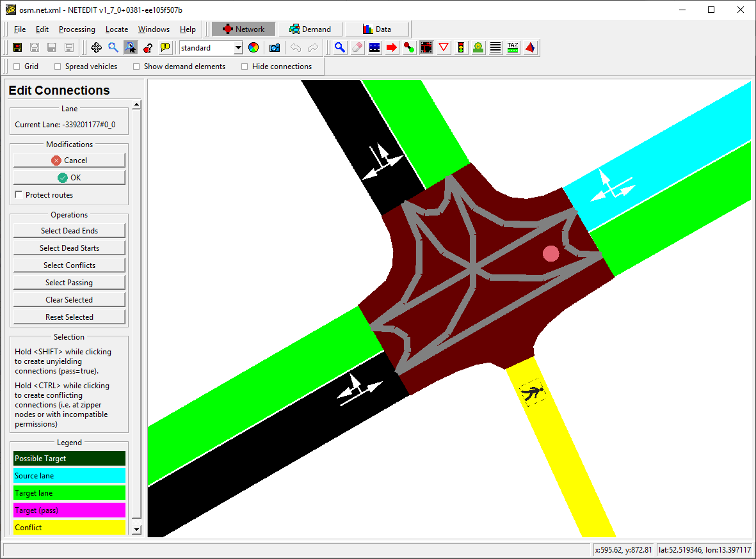Viewport: 756px width, 559px height.
Task: Open the standard view scheme dropdown
Action: point(211,48)
